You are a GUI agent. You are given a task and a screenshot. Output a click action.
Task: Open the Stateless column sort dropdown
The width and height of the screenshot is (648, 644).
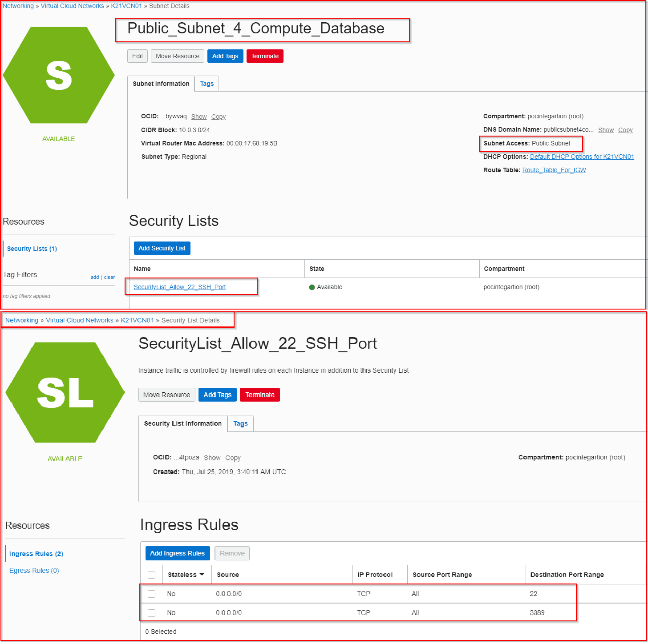tap(202, 574)
